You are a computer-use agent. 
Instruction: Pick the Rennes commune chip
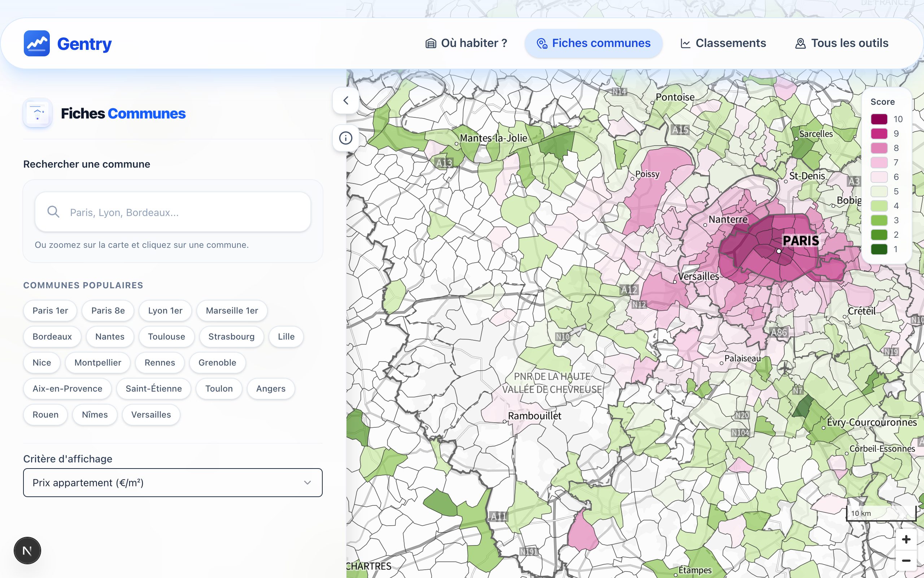pos(160,362)
